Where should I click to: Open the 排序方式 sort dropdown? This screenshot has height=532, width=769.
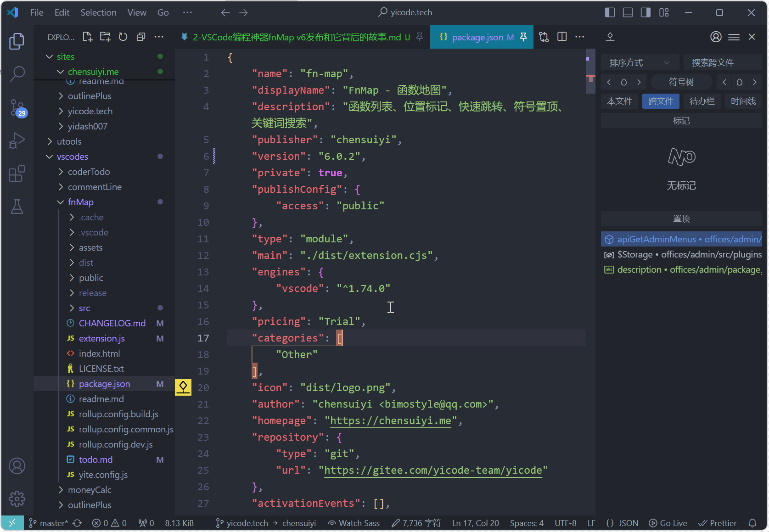click(639, 63)
